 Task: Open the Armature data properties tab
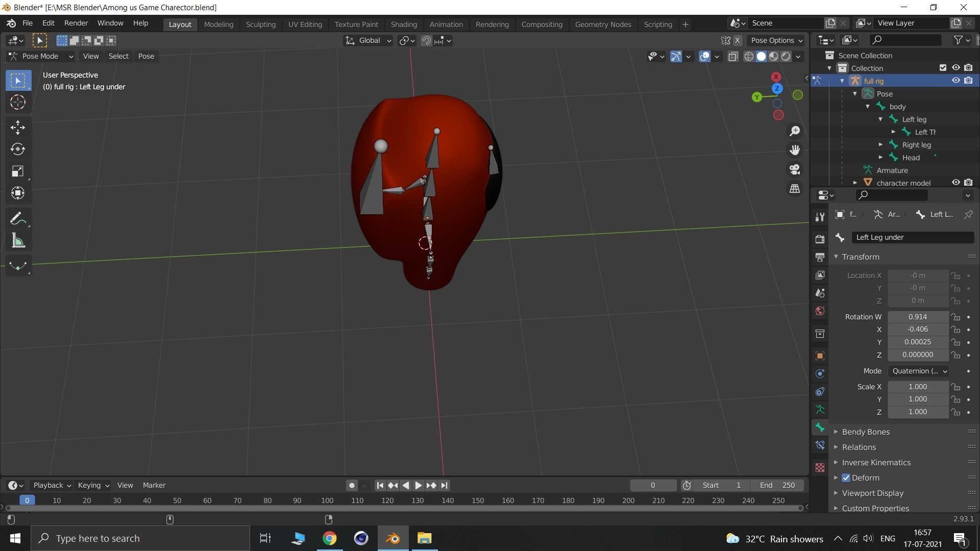coord(820,409)
